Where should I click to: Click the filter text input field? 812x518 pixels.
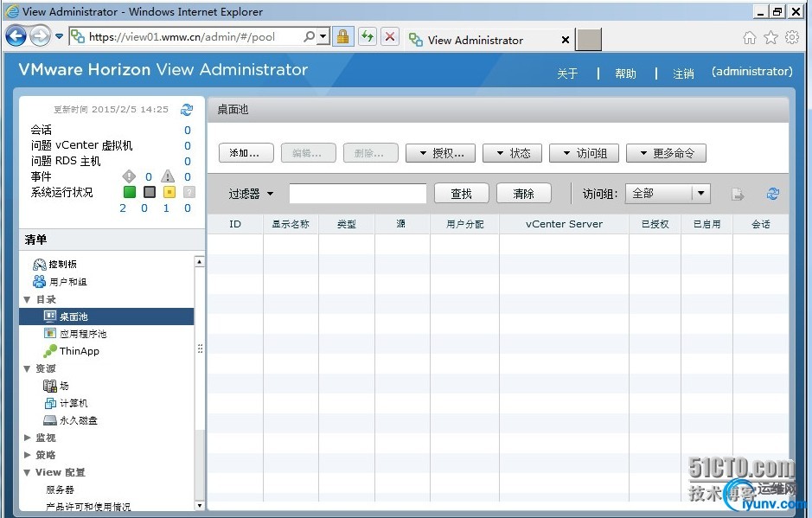358,194
